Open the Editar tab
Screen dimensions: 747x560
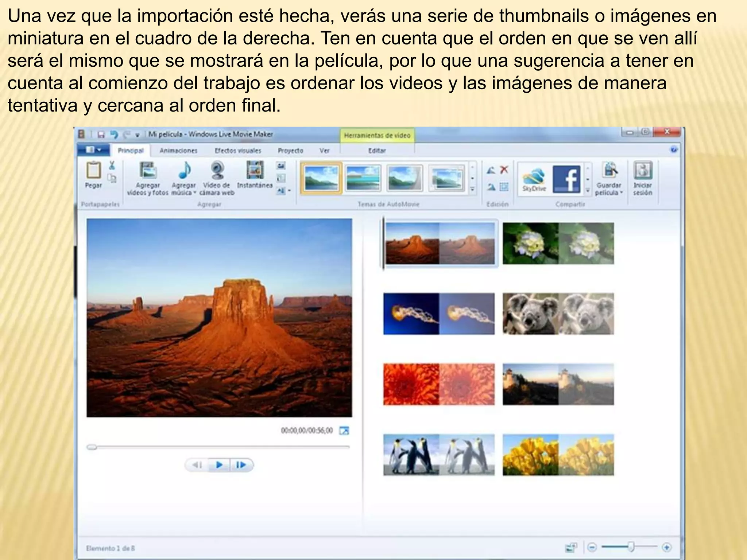click(377, 151)
